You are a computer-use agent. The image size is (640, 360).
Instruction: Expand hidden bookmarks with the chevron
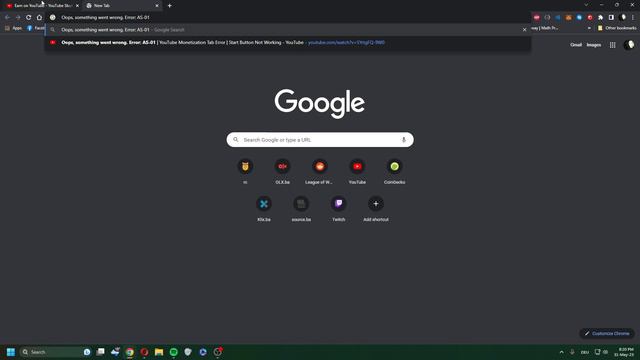click(x=589, y=28)
